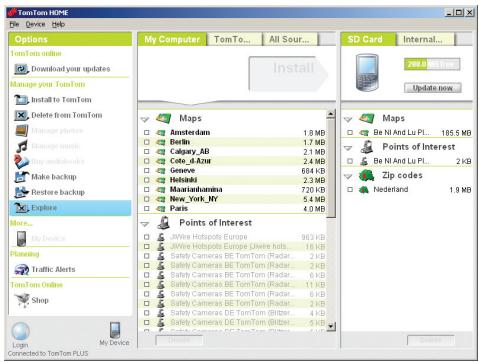This screenshot has width=479, height=362.
Task: Open Traffic Alerts car icon
Action: click(x=21, y=269)
